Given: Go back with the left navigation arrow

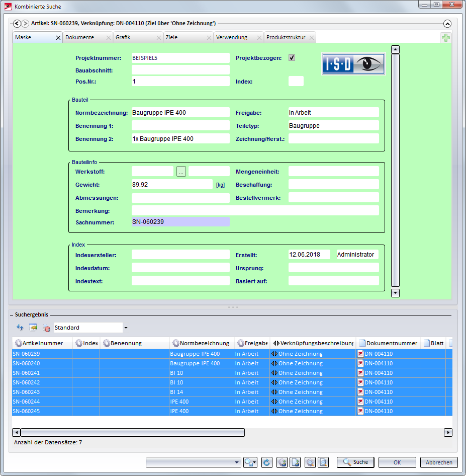Looking at the screenshot, I should 17,23.
